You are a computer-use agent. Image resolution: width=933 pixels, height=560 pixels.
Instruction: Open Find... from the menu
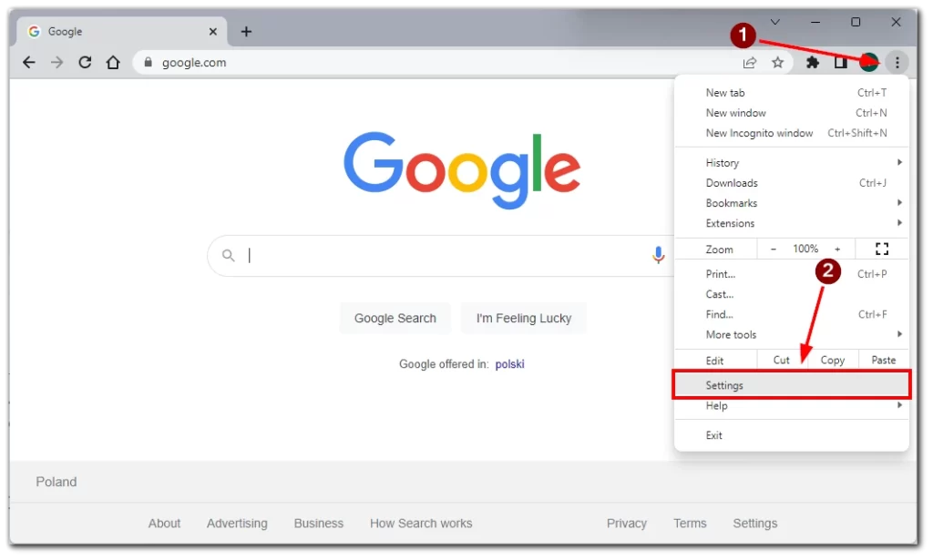[x=792, y=314]
